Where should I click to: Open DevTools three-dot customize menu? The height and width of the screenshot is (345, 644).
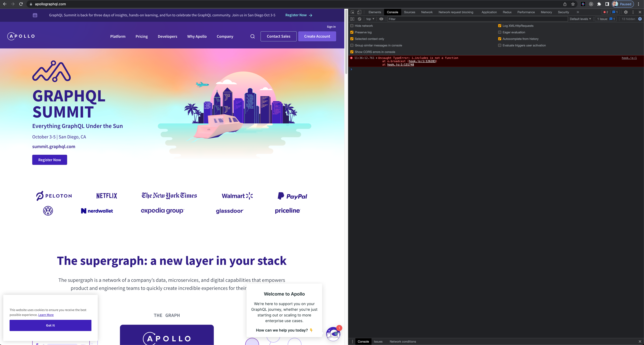tap(633, 12)
